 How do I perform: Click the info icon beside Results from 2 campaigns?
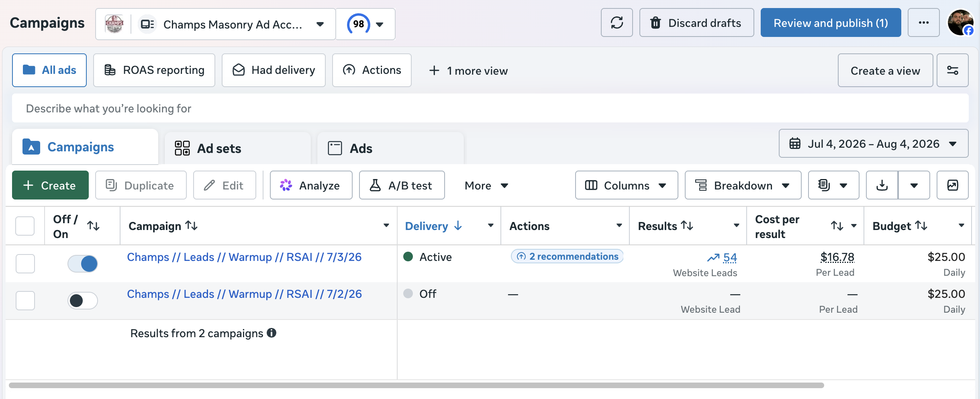click(x=272, y=333)
